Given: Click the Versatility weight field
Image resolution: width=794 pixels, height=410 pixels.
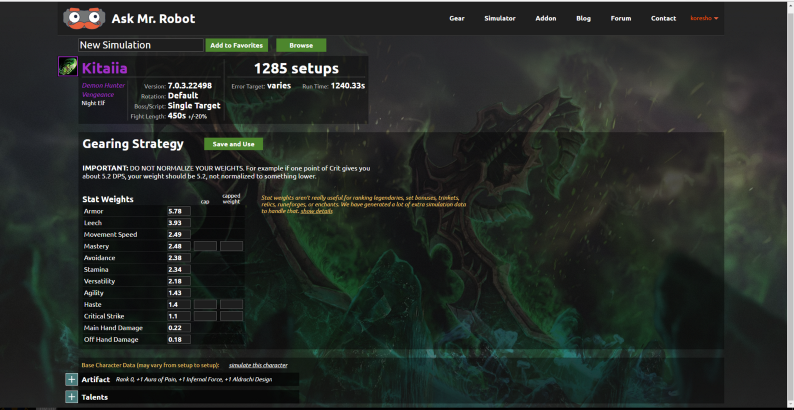Looking at the screenshot, I should (179, 281).
